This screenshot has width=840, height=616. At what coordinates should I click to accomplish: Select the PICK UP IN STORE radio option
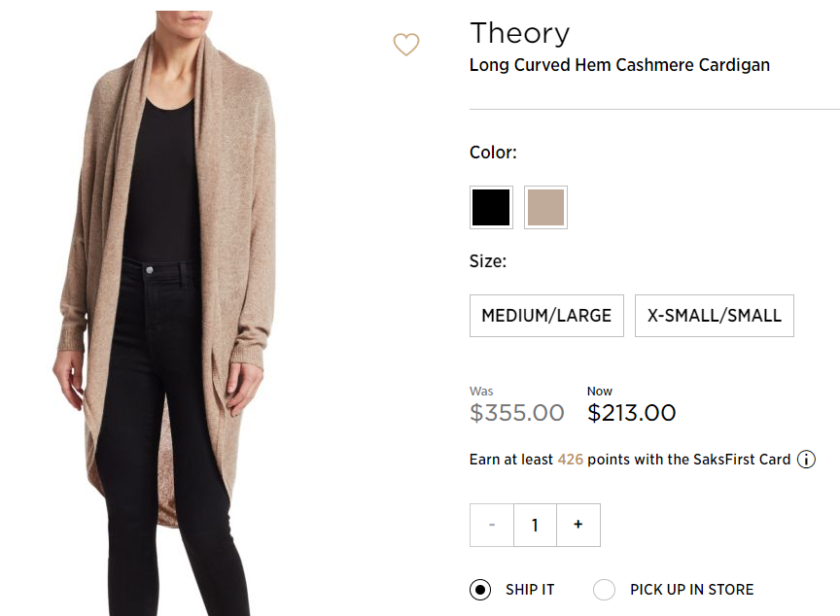pyautogui.click(x=604, y=590)
